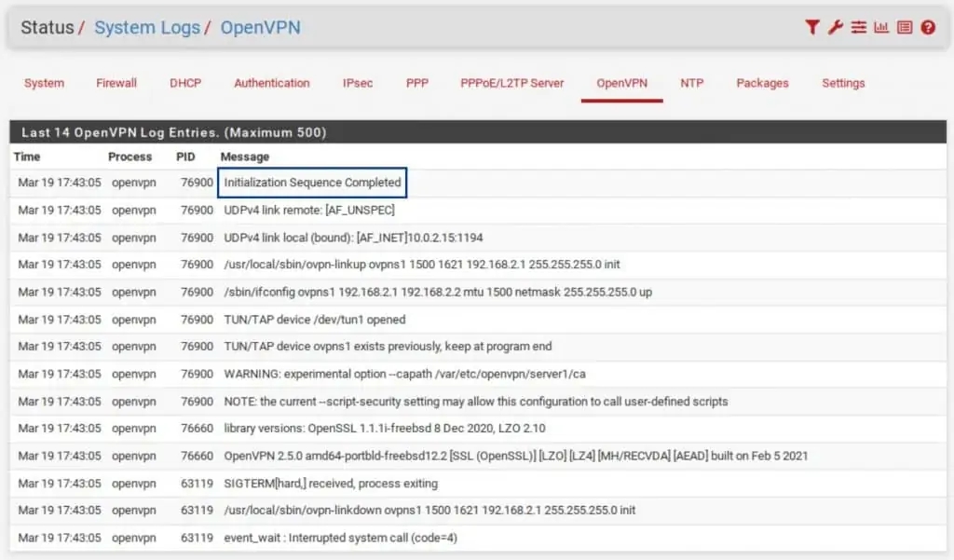Click the Initialization Sequence Completed message
Image resolution: width=954 pixels, height=560 pixels.
point(312,183)
